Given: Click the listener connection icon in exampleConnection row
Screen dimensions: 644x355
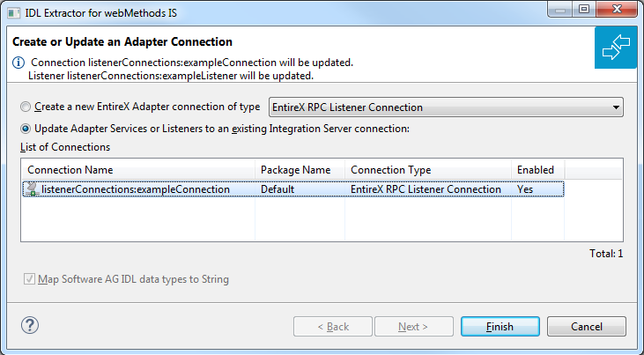Looking at the screenshot, I should click(32, 189).
